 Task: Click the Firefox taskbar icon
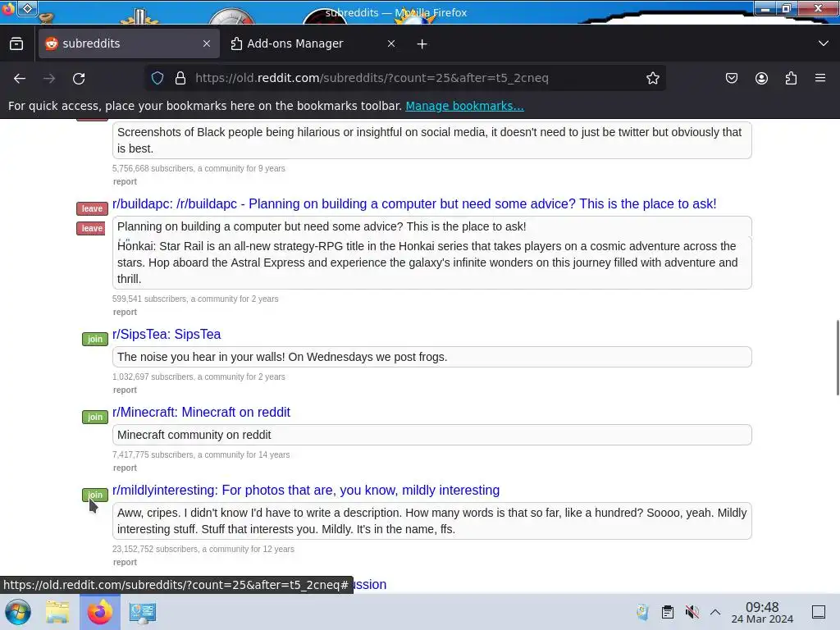point(100,612)
